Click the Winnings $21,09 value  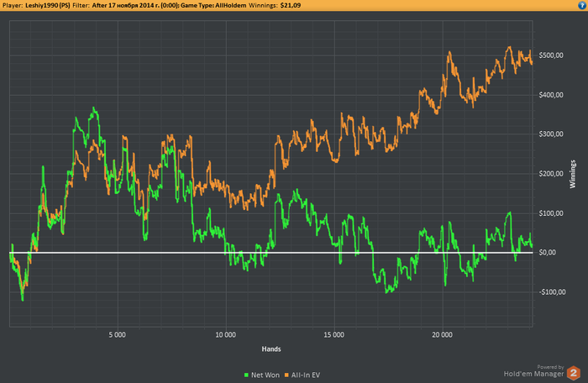(291, 5)
